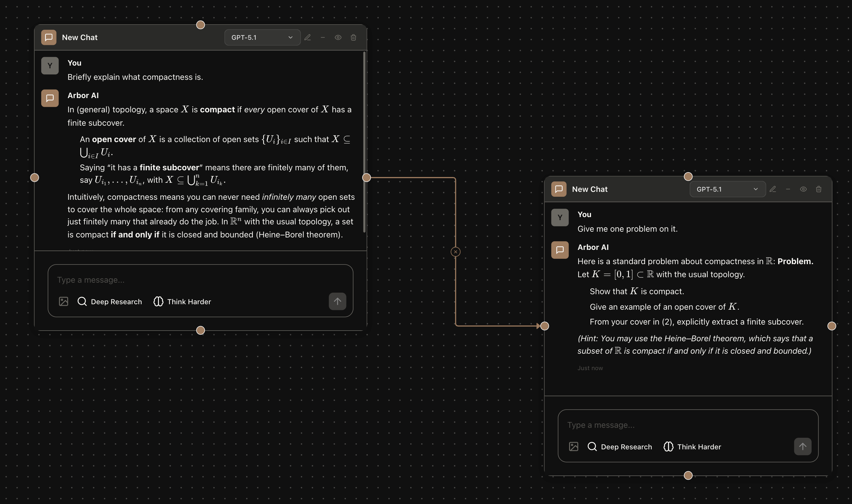852x504 pixels.
Task: Edit the right chat title using pencil icon
Action: click(x=773, y=189)
